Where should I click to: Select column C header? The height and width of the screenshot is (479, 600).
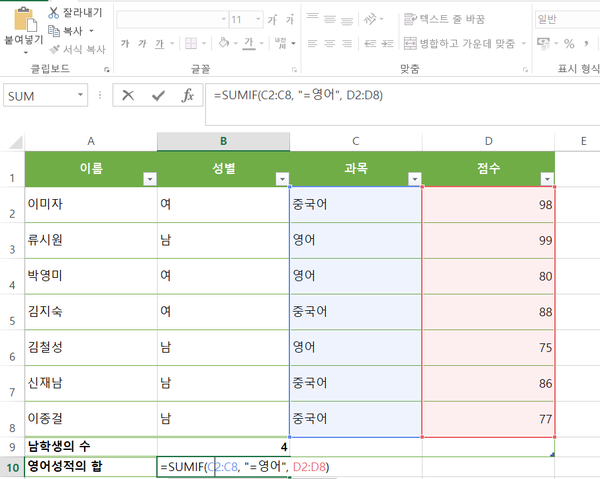pyautogui.click(x=356, y=141)
